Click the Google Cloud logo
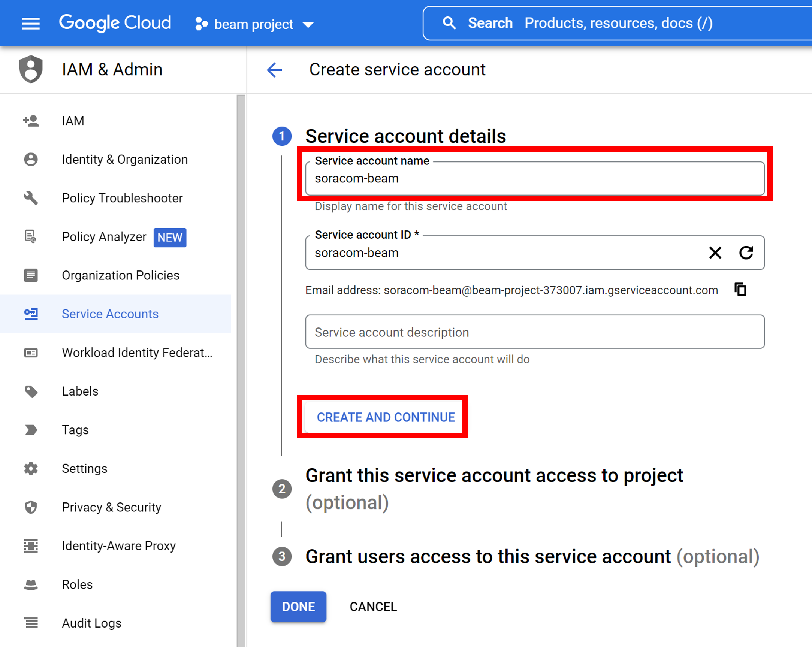 tap(115, 23)
